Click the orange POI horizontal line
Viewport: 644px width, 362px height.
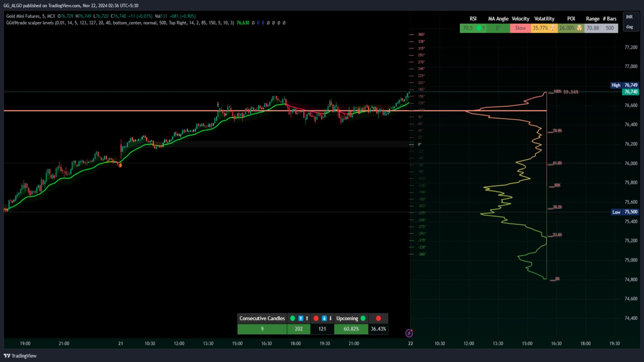pos(275,110)
